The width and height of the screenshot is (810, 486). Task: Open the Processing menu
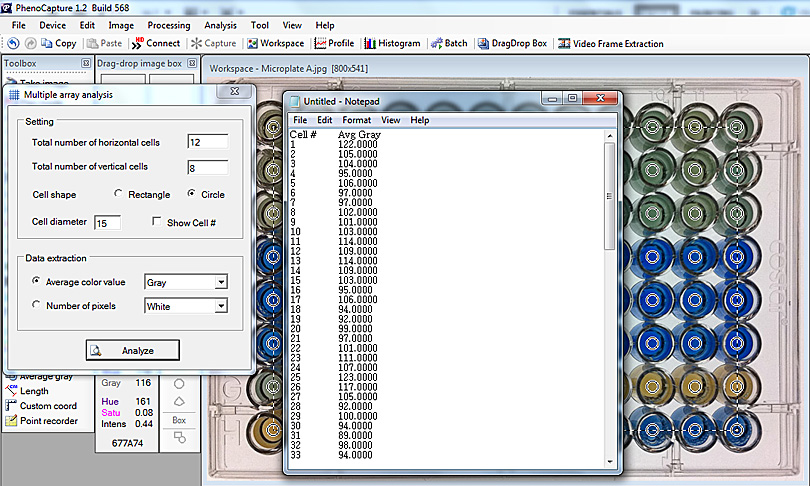point(168,25)
